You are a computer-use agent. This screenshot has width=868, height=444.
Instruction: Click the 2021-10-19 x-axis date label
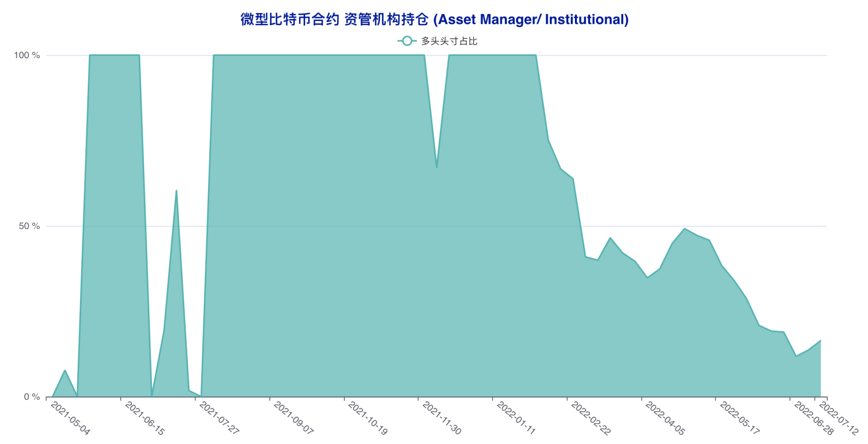(368, 418)
